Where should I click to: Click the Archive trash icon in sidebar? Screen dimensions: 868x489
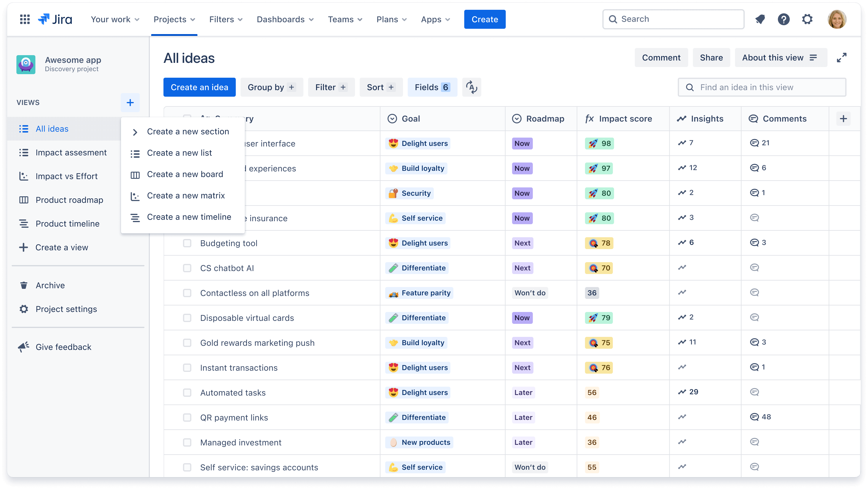[24, 285]
